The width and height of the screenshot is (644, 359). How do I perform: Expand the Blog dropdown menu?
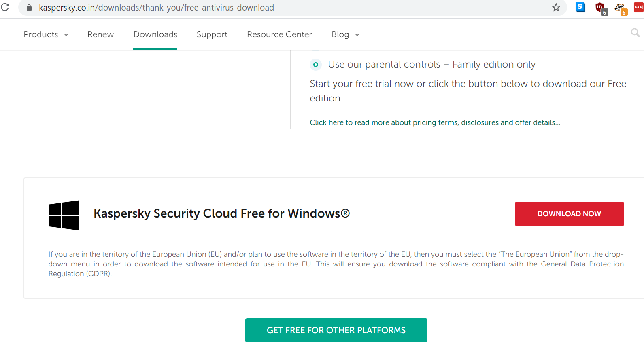[x=344, y=34]
